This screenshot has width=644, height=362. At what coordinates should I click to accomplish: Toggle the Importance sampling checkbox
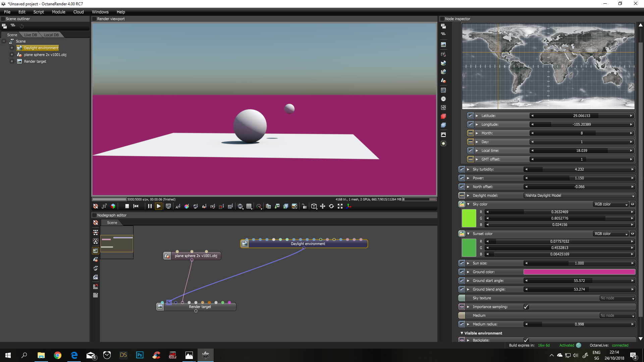[x=526, y=307]
